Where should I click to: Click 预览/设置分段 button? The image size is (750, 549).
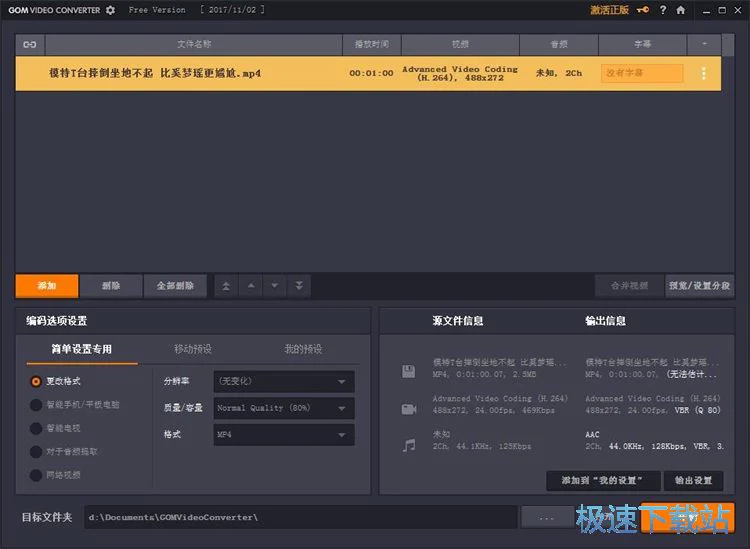[x=699, y=286]
